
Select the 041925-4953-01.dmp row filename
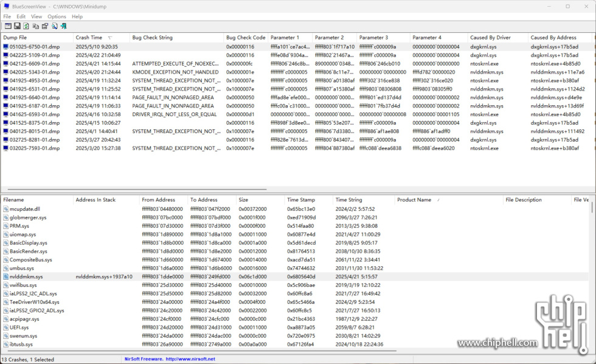tap(35, 81)
